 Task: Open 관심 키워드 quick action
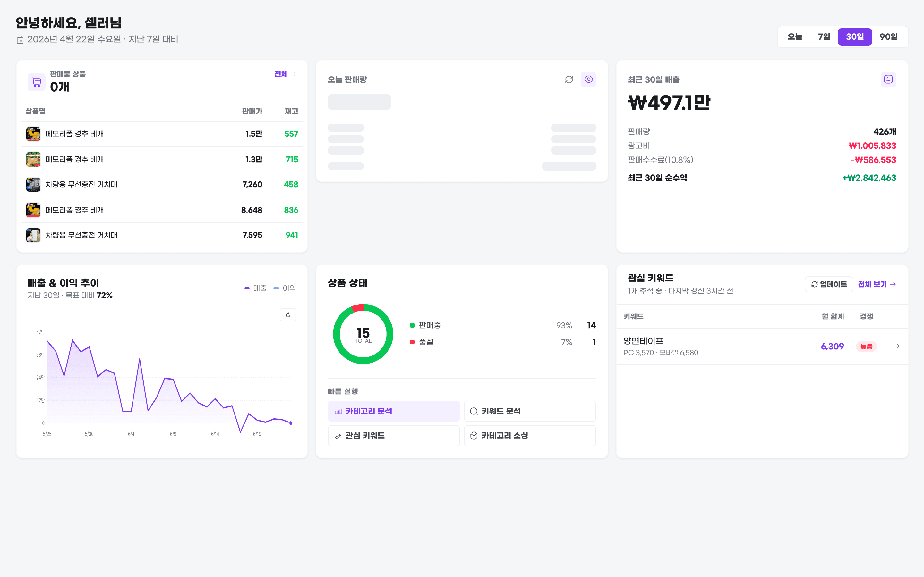tap(394, 435)
